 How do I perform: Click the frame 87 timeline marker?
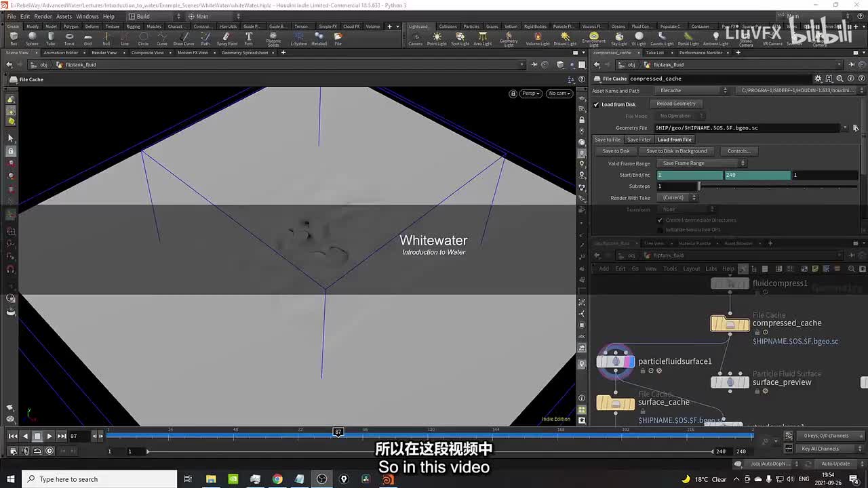338,432
